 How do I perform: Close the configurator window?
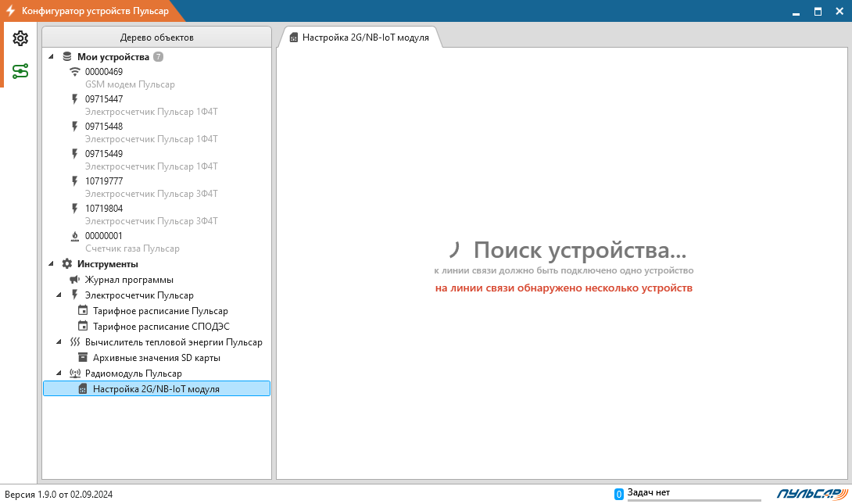[839, 12]
